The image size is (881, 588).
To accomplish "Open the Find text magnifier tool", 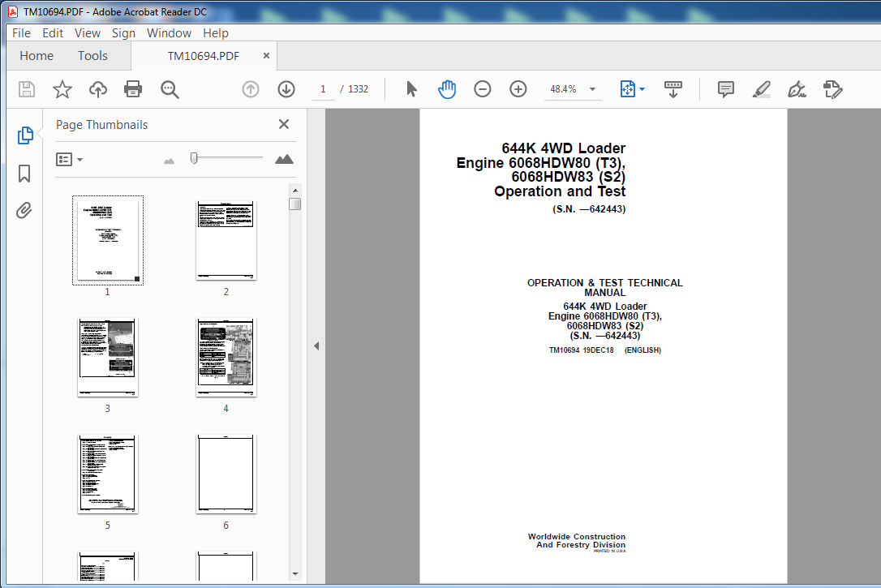I will pos(170,89).
